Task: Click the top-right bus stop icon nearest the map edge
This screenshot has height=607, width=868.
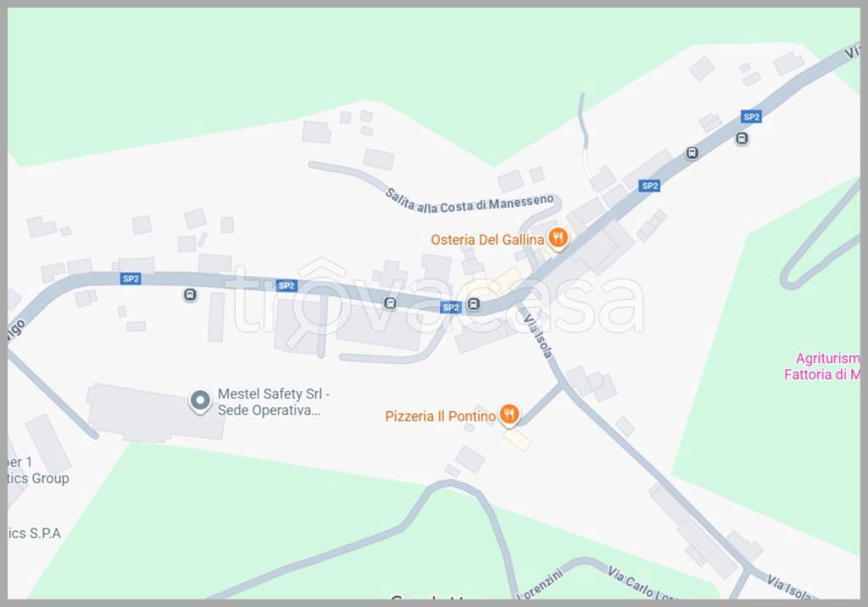Action: [742, 138]
